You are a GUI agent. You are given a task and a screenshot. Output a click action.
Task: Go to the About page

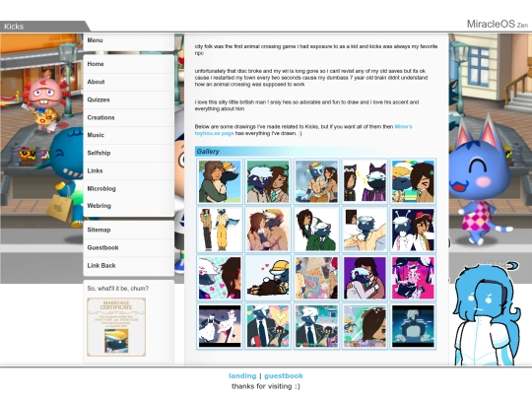(x=129, y=82)
